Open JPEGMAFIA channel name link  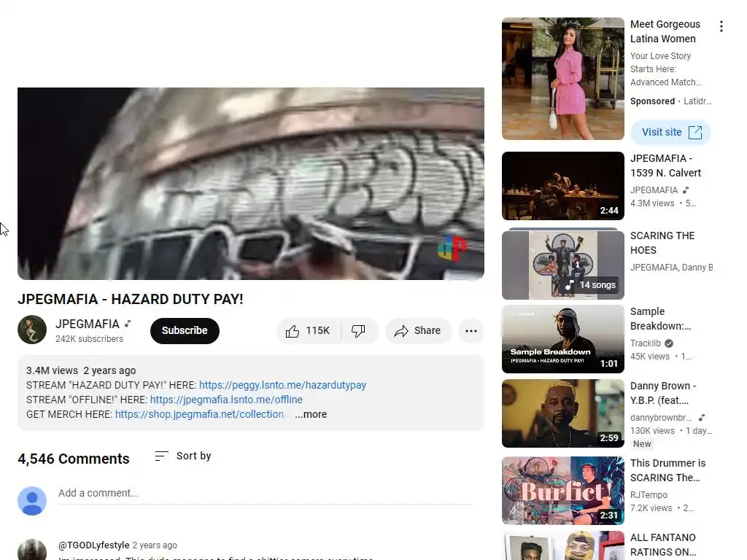(x=88, y=324)
